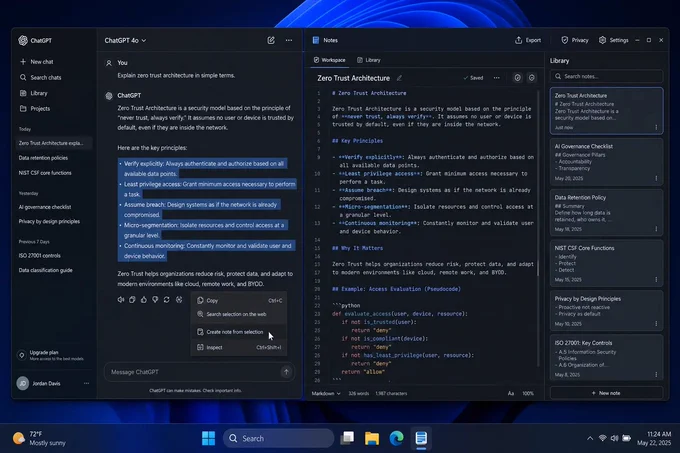Image resolution: width=680 pixels, height=453 pixels.
Task: Open Task View on the taskbar
Action: click(x=347, y=438)
